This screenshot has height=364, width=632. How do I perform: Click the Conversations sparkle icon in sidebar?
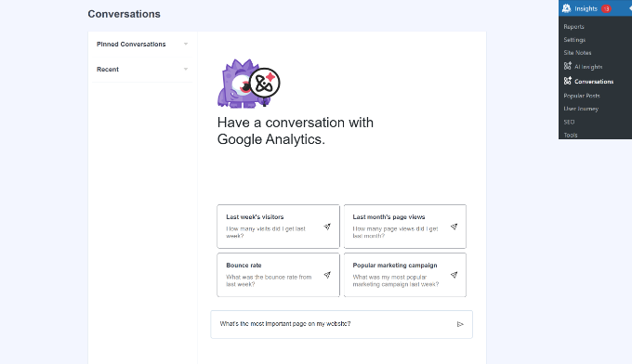[568, 81]
